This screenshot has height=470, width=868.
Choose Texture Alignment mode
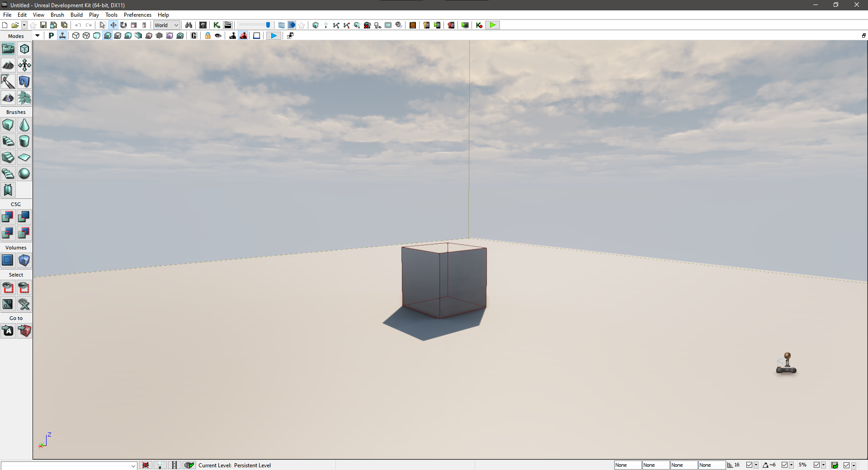coord(24,65)
